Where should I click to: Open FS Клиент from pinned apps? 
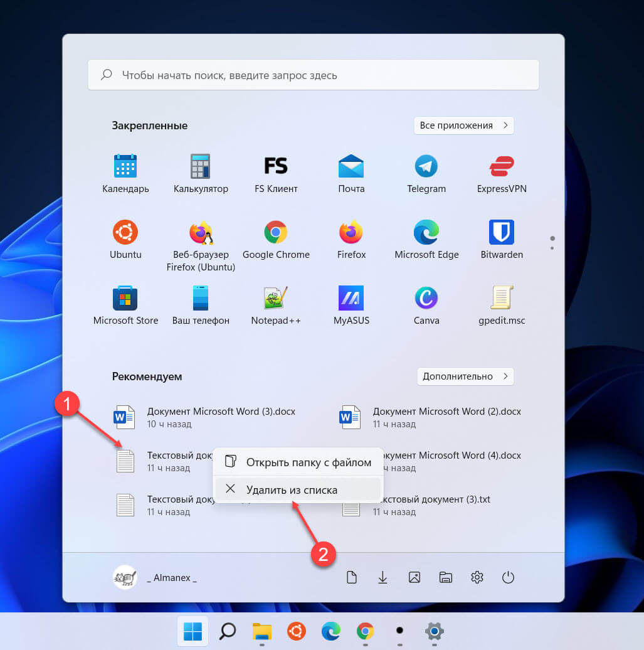click(276, 174)
